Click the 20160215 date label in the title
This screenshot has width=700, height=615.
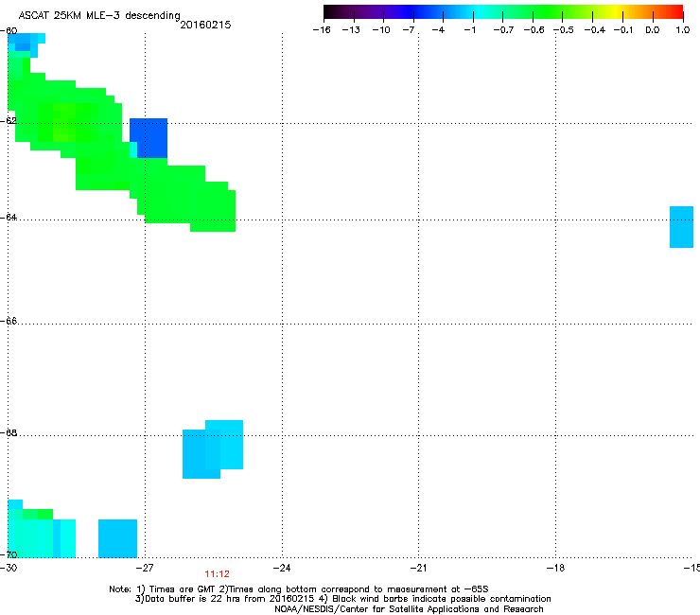click(x=205, y=25)
